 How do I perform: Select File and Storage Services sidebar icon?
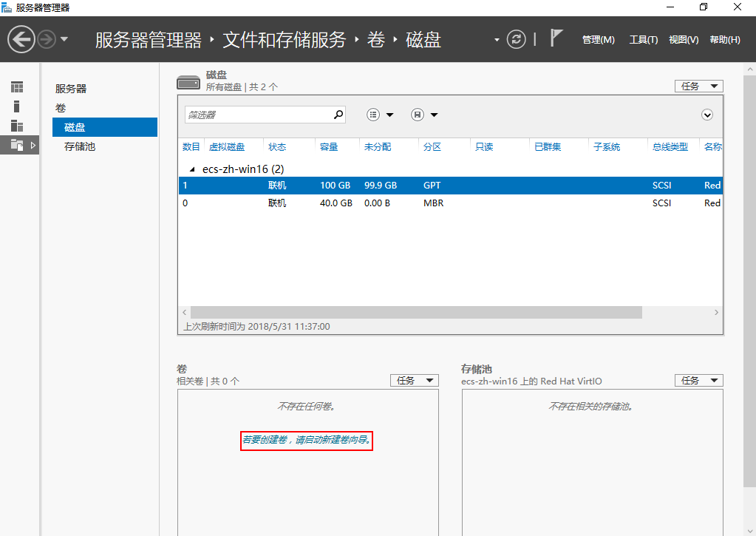coord(17,145)
